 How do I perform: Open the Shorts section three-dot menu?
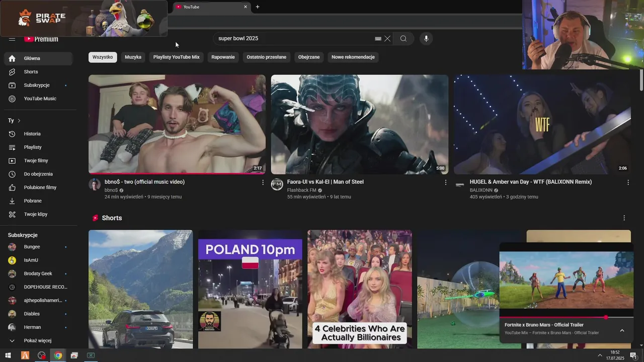coord(624,218)
